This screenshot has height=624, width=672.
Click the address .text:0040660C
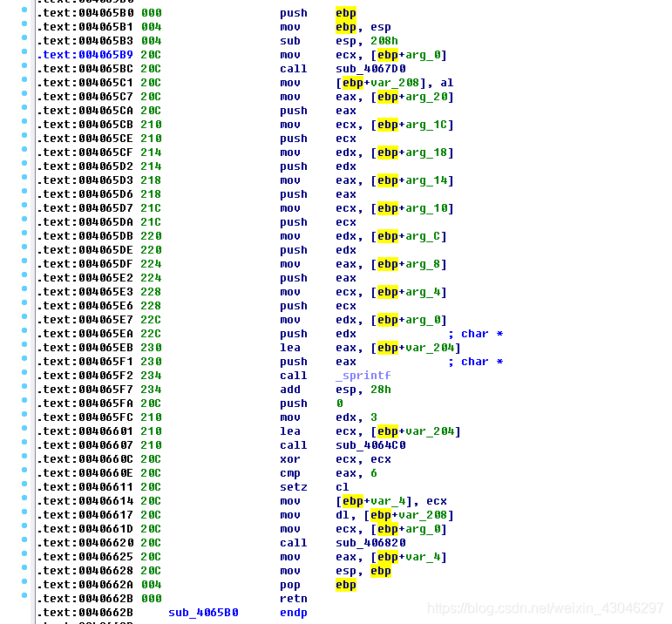tap(85, 459)
